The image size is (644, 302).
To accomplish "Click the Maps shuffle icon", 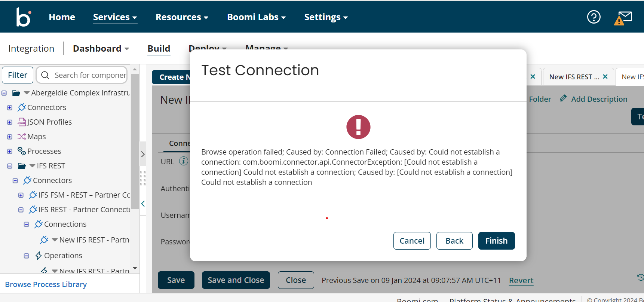I will [22, 137].
